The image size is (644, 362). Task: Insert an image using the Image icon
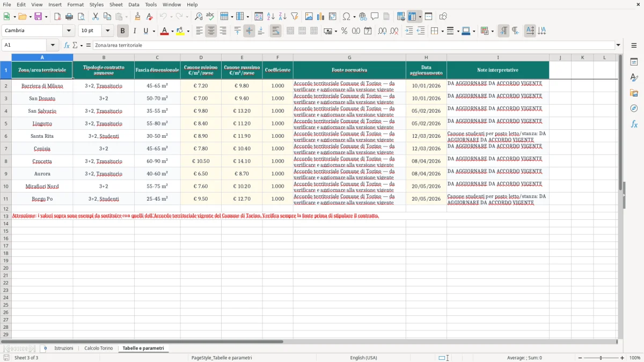click(x=309, y=17)
